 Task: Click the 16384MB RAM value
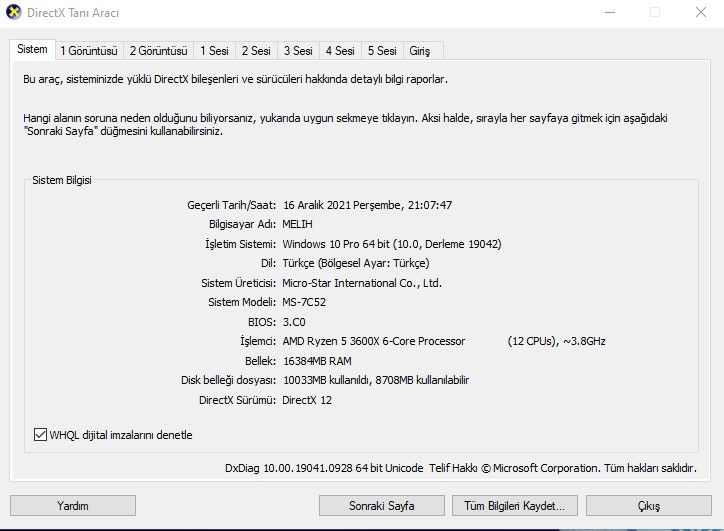[x=317, y=361]
